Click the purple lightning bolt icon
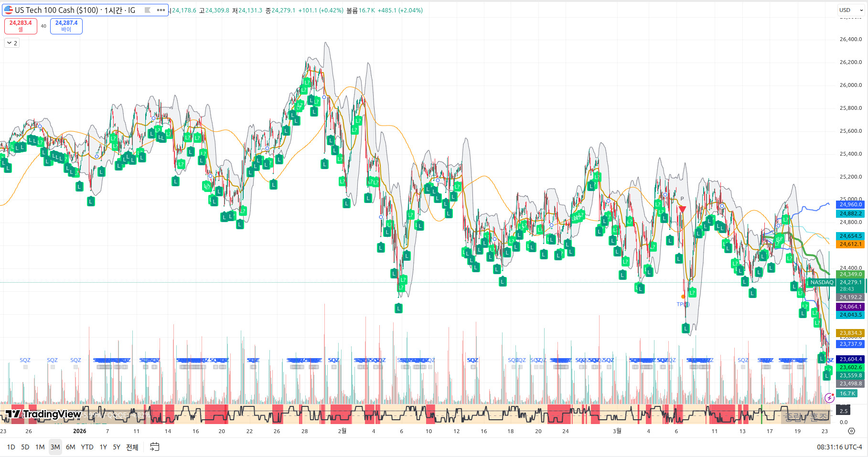Image resolution: width=868 pixels, height=457 pixels. click(x=829, y=398)
